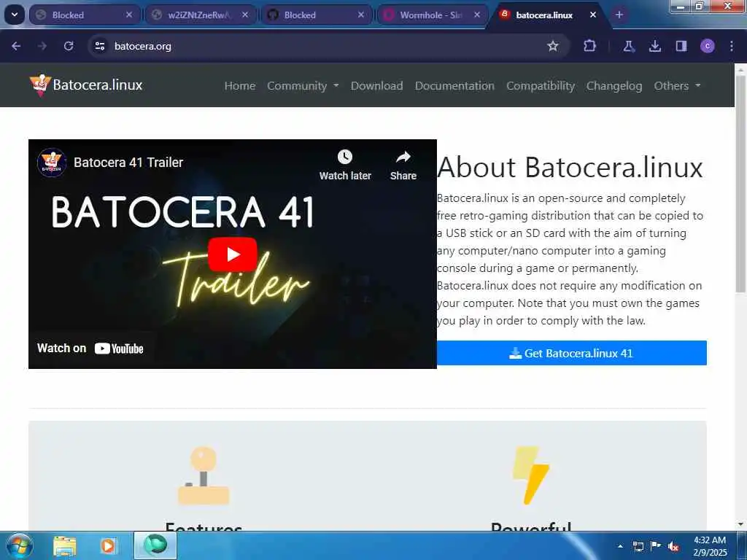This screenshot has height=560, width=747.
Task: Open File Explorer from the taskbar
Action: [65, 545]
